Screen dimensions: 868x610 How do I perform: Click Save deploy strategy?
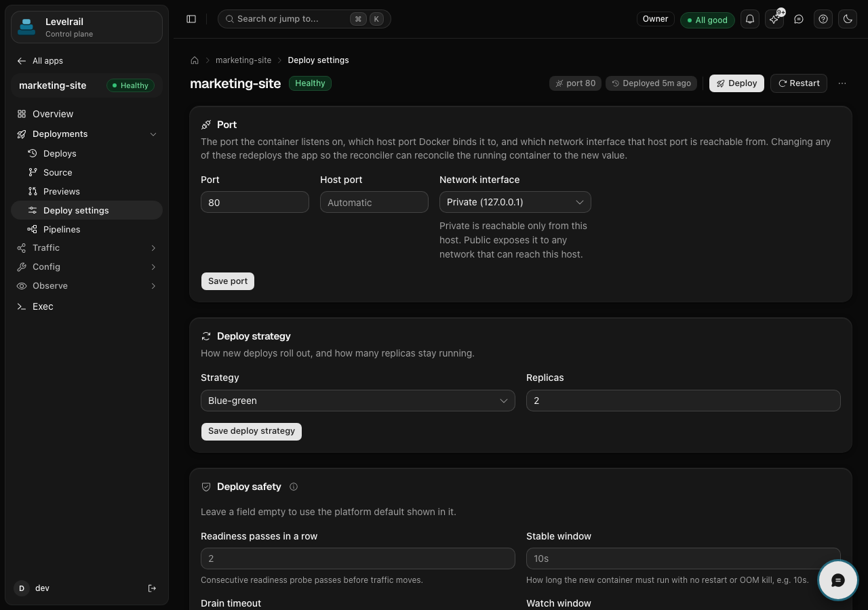(252, 431)
